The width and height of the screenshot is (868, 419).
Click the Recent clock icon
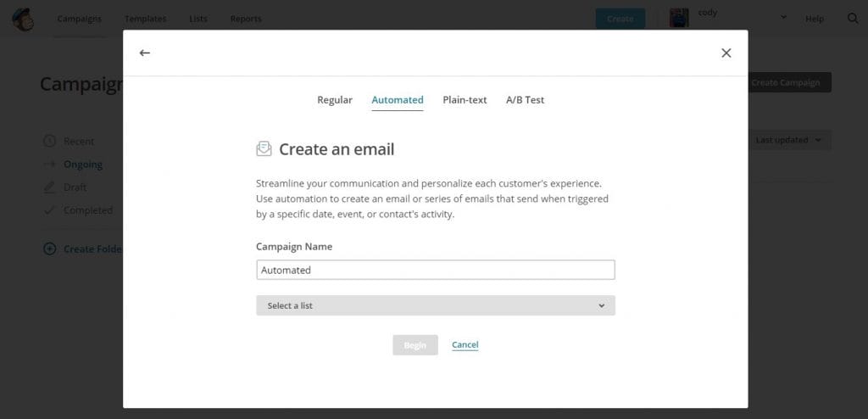pos(49,142)
